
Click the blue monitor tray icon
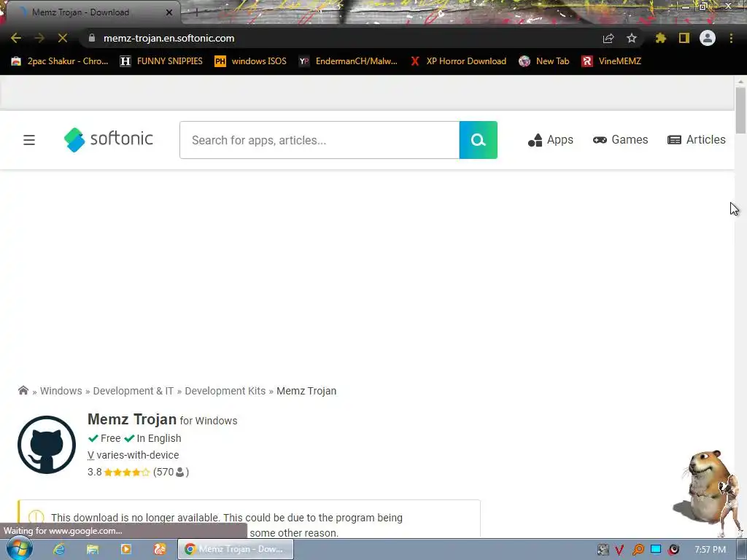pyautogui.click(x=656, y=549)
